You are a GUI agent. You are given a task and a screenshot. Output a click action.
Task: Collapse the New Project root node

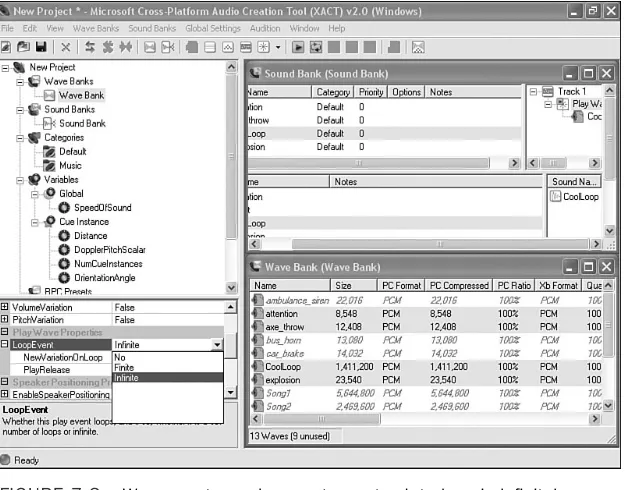click(x=5, y=68)
